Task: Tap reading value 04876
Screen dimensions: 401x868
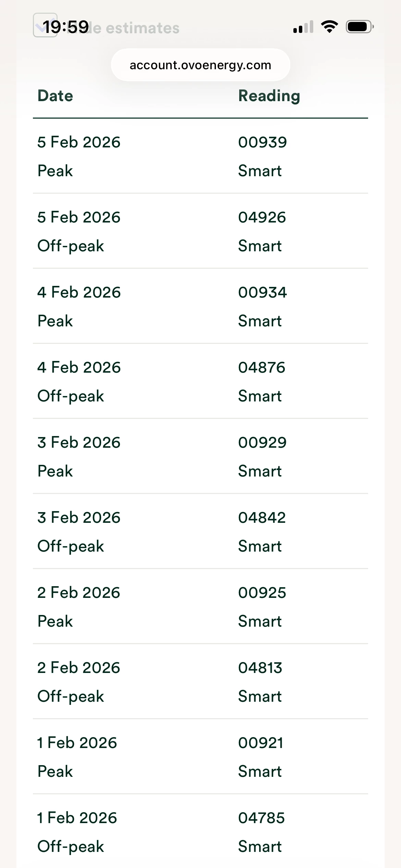Action: [x=262, y=367]
